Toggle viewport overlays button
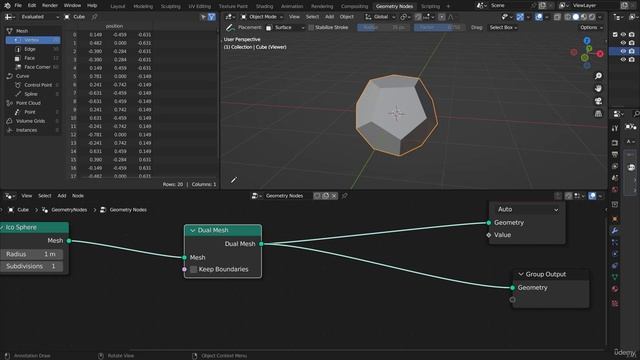Viewport: 640px width, 360px height. (x=539, y=17)
